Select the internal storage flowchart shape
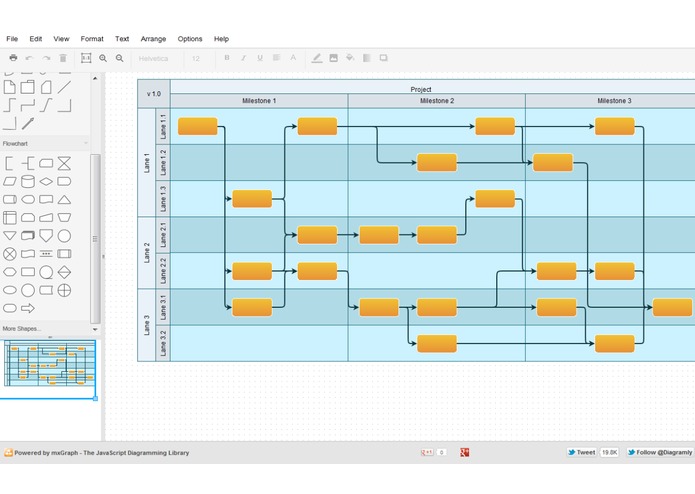This screenshot has height=494, width=695. [10, 218]
